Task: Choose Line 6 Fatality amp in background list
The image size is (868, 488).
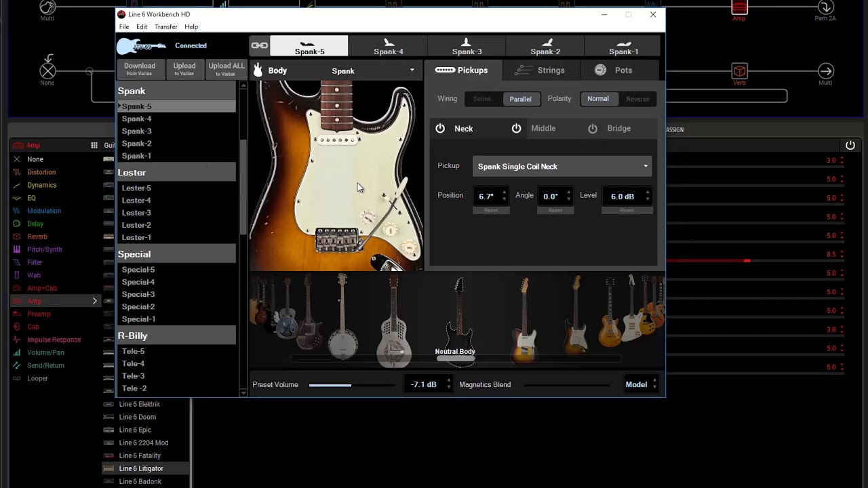Action: point(140,455)
